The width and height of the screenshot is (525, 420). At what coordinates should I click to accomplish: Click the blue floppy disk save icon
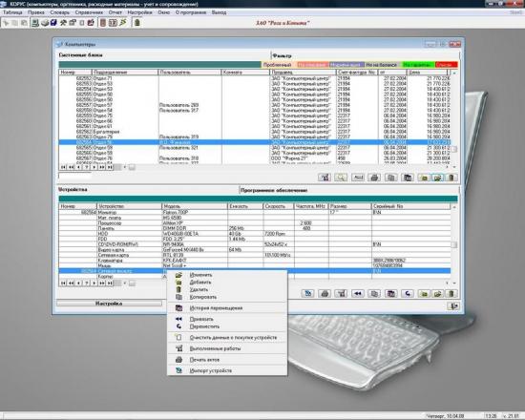53,23
